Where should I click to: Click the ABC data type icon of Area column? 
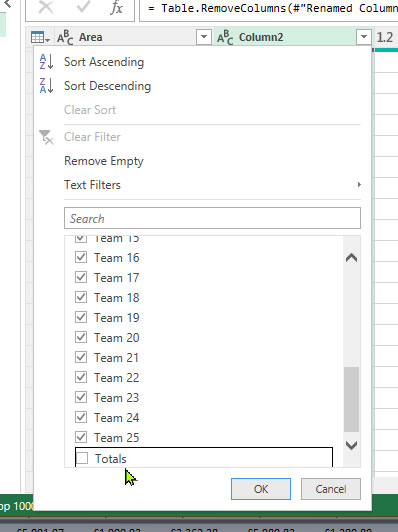coord(65,37)
